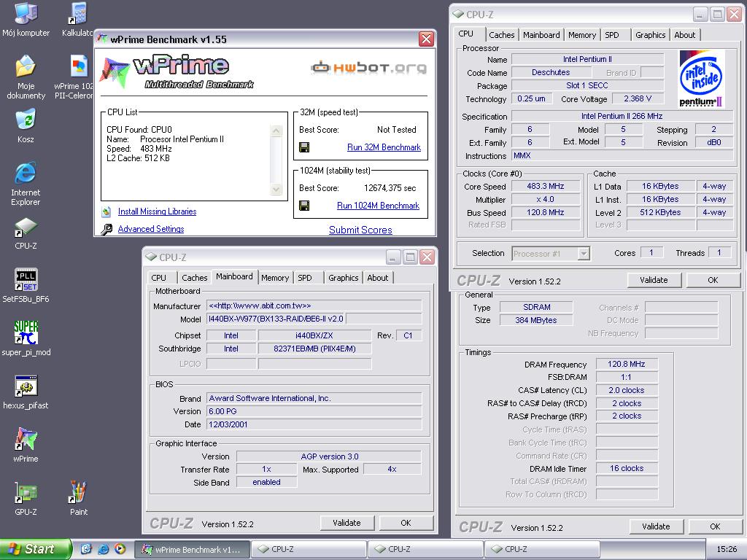Click DRAM Frequency 120.8 MHz value
The image size is (747, 560).
click(x=627, y=365)
